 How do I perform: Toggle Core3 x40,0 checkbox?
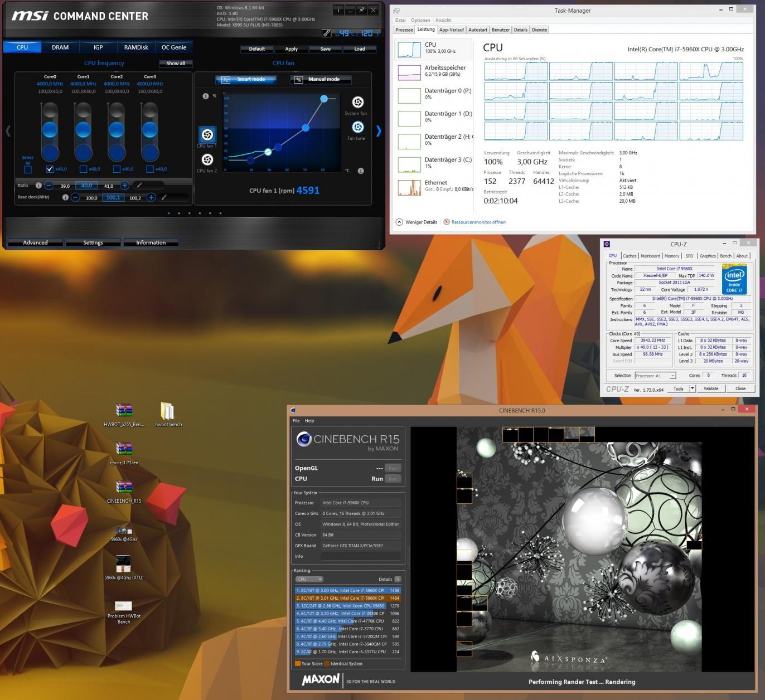150,169
